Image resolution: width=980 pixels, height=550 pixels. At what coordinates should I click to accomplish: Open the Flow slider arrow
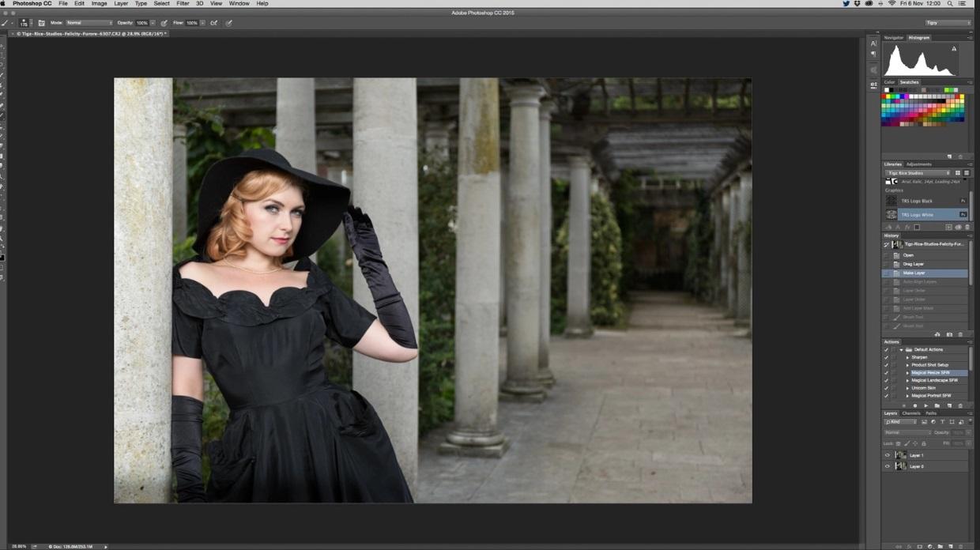tap(202, 23)
